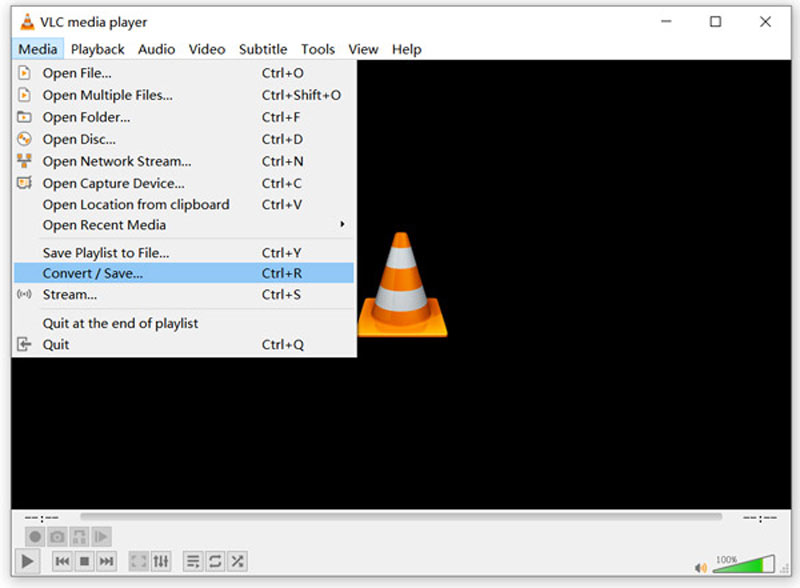
Task: Skip to next media icon
Action: click(x=106, y=561)
